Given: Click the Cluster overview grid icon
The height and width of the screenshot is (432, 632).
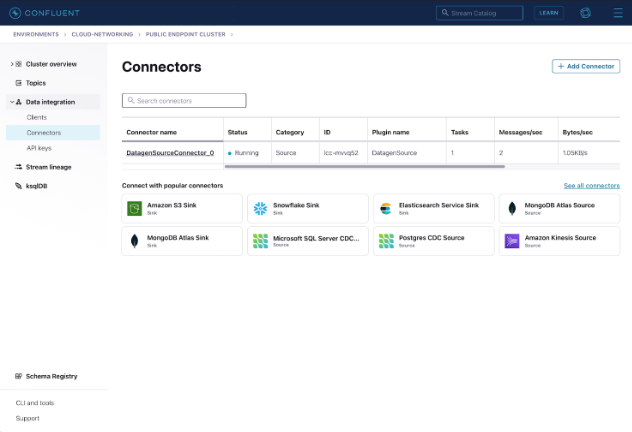Looking at the screenshot, I should (x=19, y=64).
